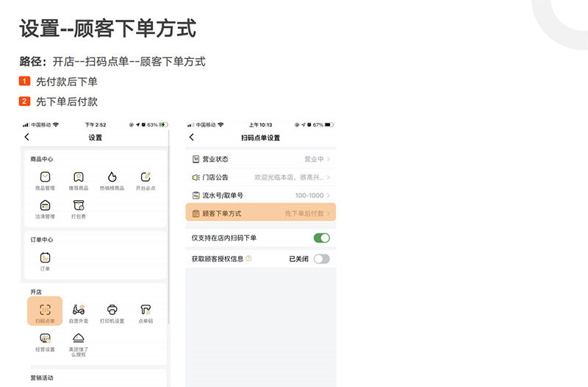The width and height of the screenshot is (588, 387).
Task: Go back from 设置 screen
Action: [26, 137]
